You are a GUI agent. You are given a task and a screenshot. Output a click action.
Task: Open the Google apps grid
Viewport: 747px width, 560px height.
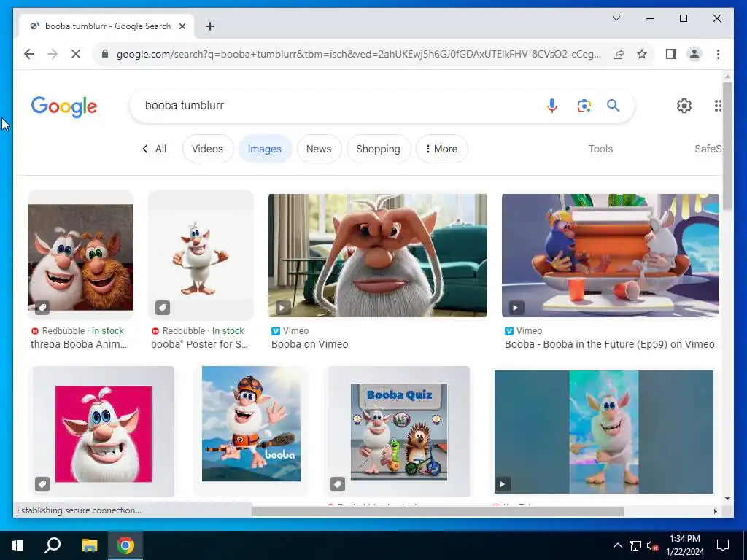tap(718, 105)
